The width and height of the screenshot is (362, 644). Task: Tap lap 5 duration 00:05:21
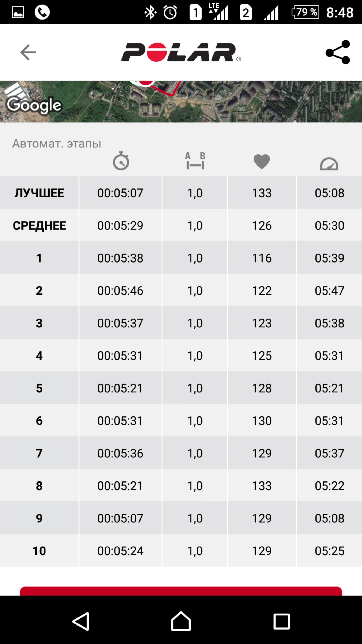[x=120, y=388]
